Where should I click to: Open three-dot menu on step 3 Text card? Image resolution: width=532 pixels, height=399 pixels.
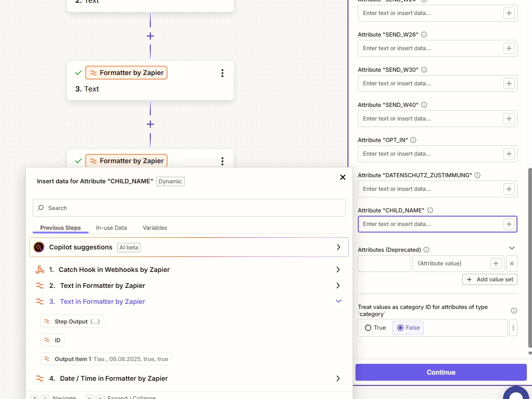tap(222, 73)
